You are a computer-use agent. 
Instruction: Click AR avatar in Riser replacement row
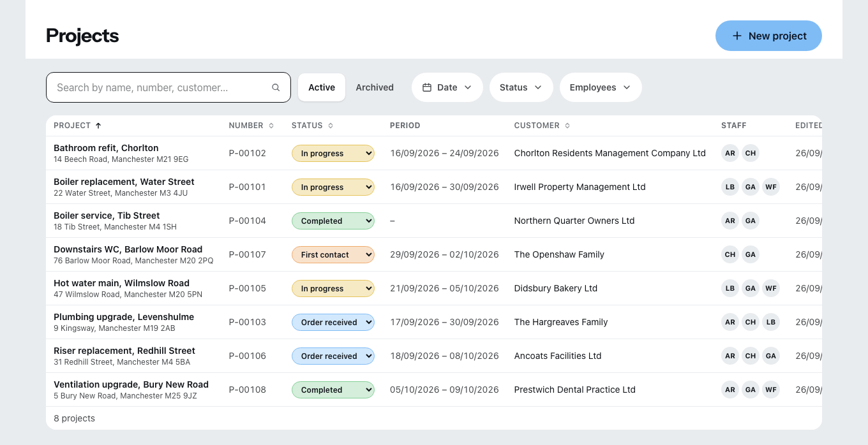[x=730, y=356]
